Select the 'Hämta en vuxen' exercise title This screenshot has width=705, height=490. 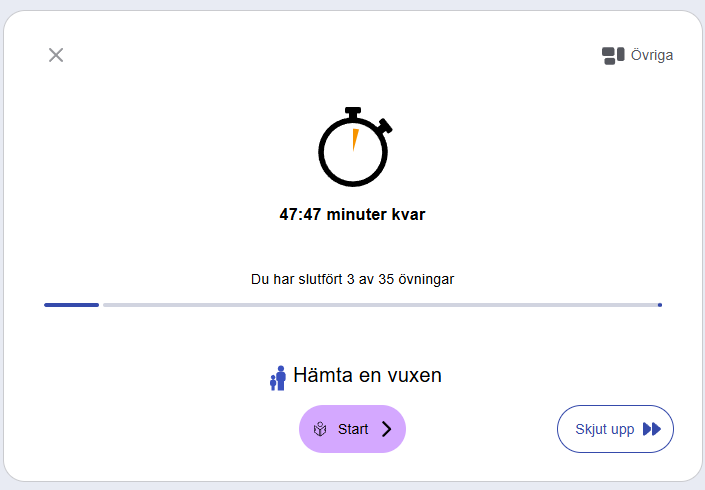pos(367,376)
